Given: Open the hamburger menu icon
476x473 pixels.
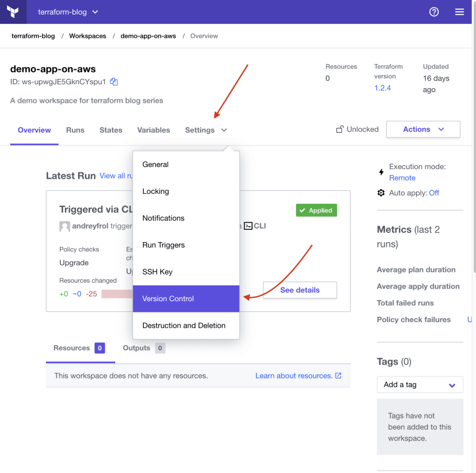Looking at the screenshot, I should [459, 12].
